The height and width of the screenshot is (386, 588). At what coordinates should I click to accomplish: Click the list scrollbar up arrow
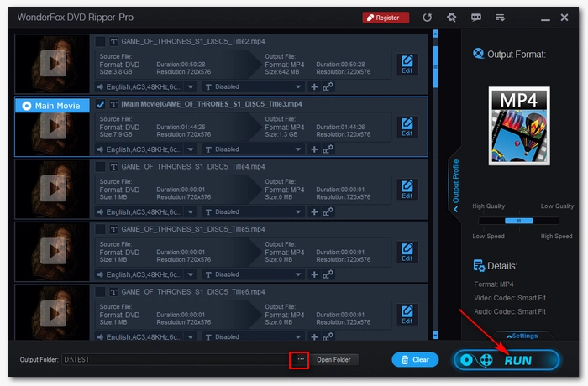click(x=435, y=34)
